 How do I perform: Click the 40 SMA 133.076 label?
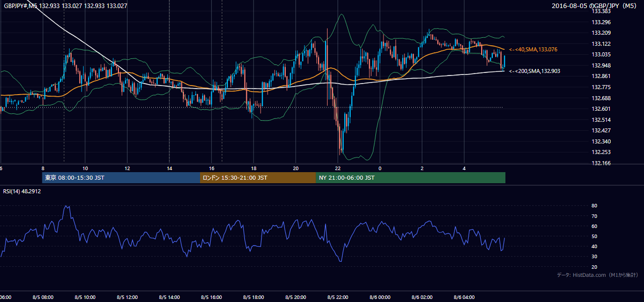coord(533,49)
